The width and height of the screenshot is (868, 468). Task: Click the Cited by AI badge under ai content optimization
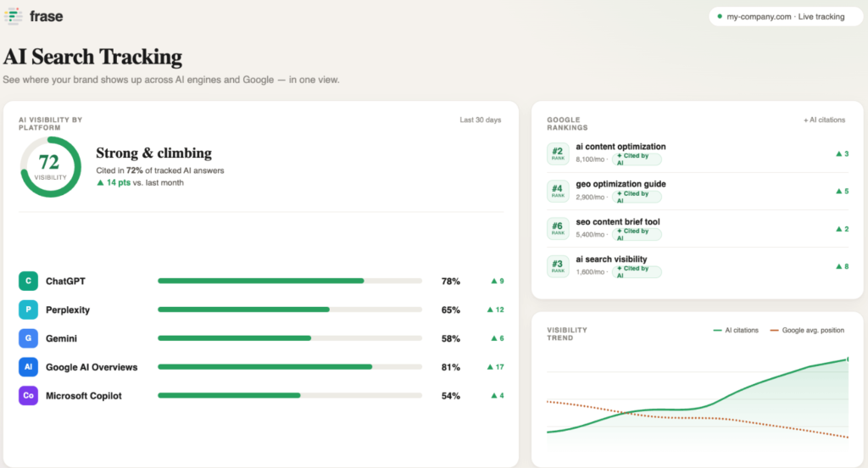[x=637, y=159]
